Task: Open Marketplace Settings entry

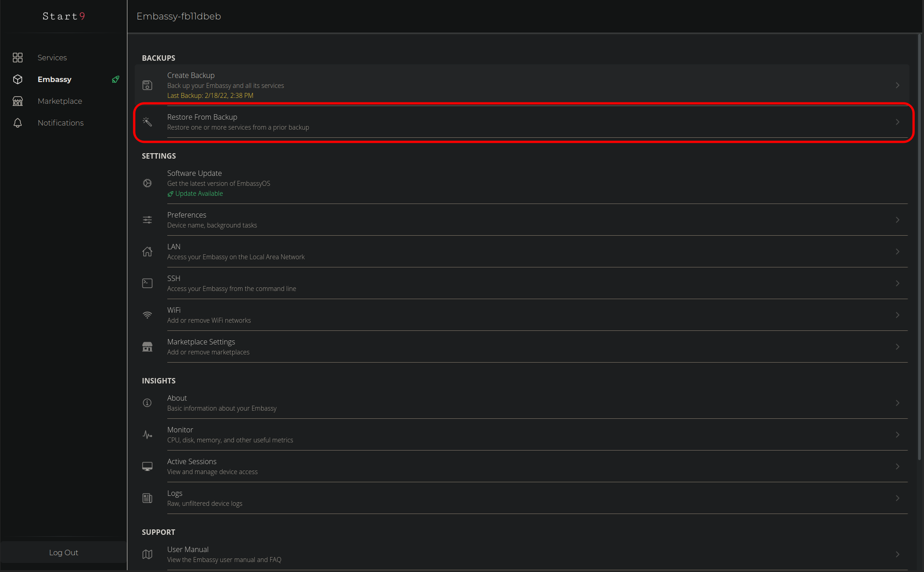Action: click(x=201, y=347)
